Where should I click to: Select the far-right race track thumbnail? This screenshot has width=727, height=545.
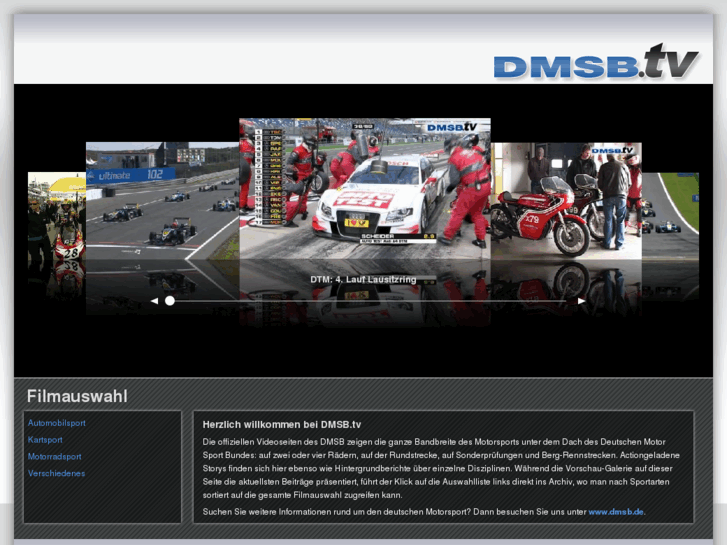670,216
